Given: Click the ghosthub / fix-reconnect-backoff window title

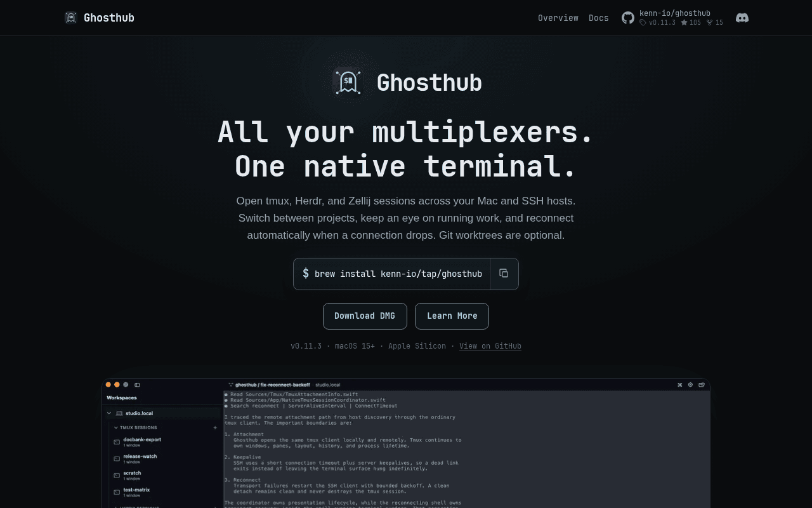Looking at the screenshot, I should [273, 385].
